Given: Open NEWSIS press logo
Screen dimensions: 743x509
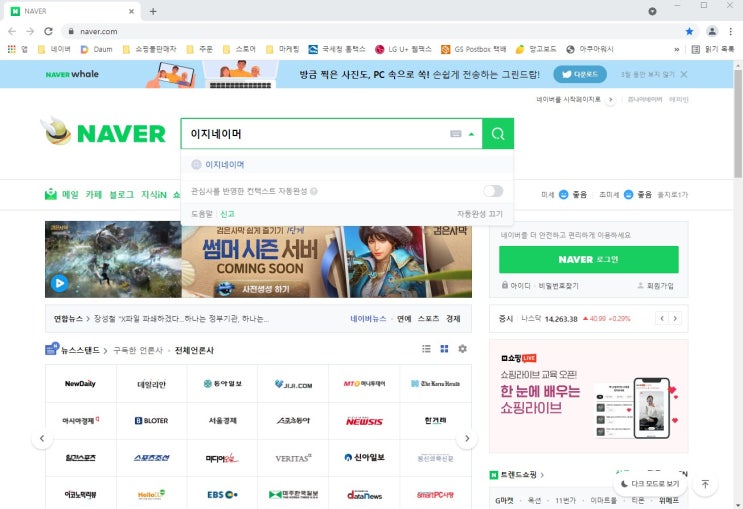Looking at the screenshot, I should [364, 420].
